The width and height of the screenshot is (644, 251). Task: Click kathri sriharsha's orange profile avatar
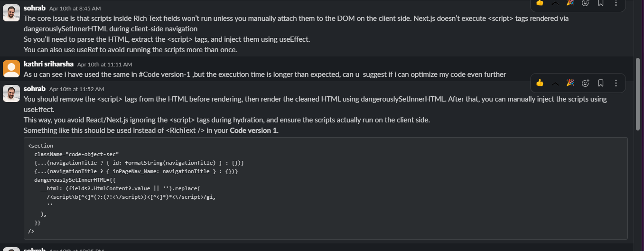point(11,69)
